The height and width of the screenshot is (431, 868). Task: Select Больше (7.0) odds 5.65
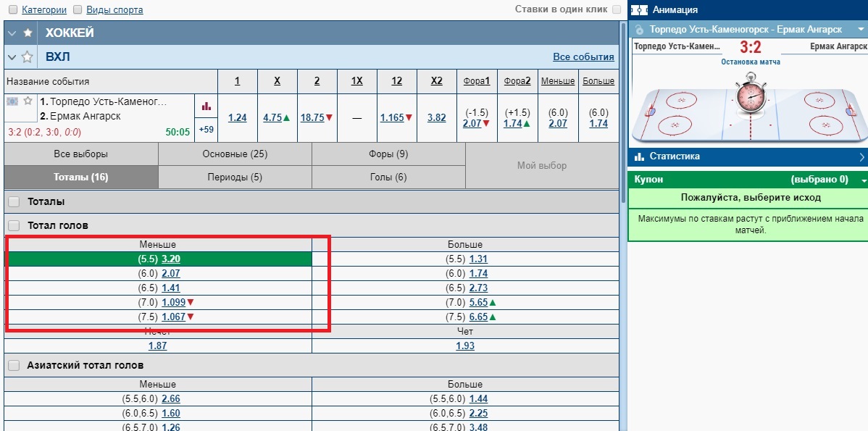479,303
